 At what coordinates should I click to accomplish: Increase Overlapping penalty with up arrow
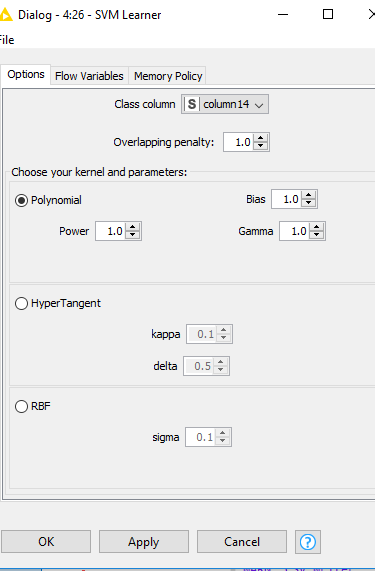tap(261, 138)
